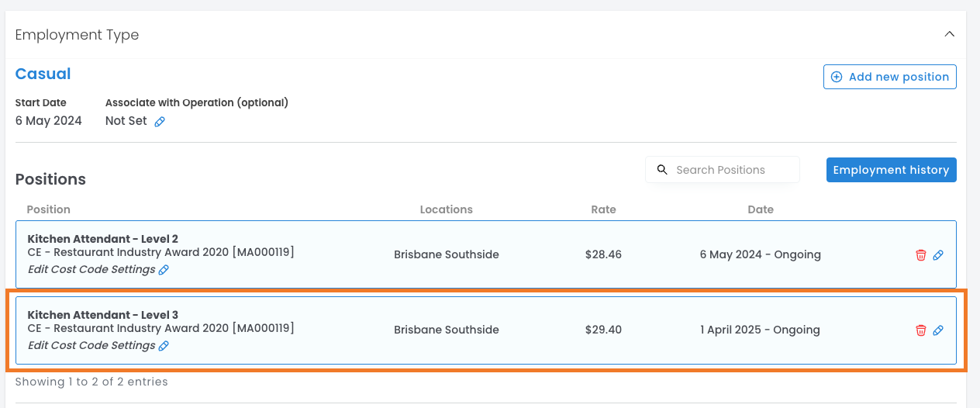Viewport: 980px width, 408px height.
Task: Delete the Kitchen Attendant Level 3 position
Action: point(921,330)
